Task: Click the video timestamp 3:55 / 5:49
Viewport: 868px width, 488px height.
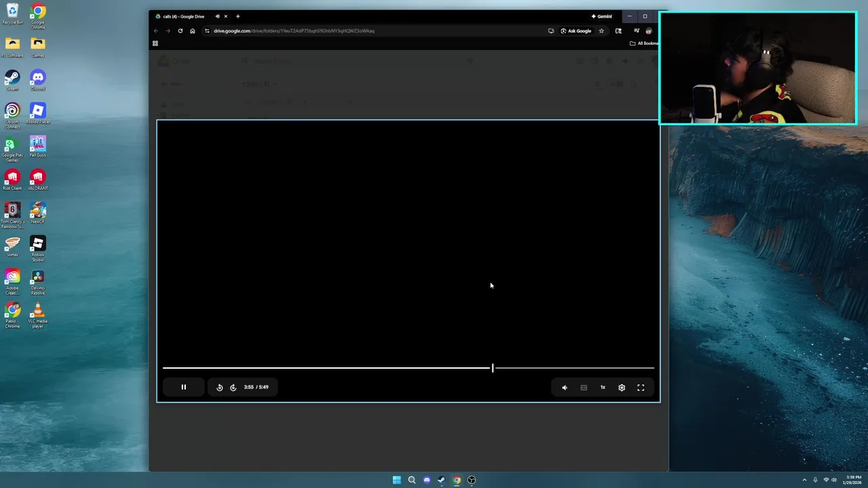Action: tap(256, 387)
